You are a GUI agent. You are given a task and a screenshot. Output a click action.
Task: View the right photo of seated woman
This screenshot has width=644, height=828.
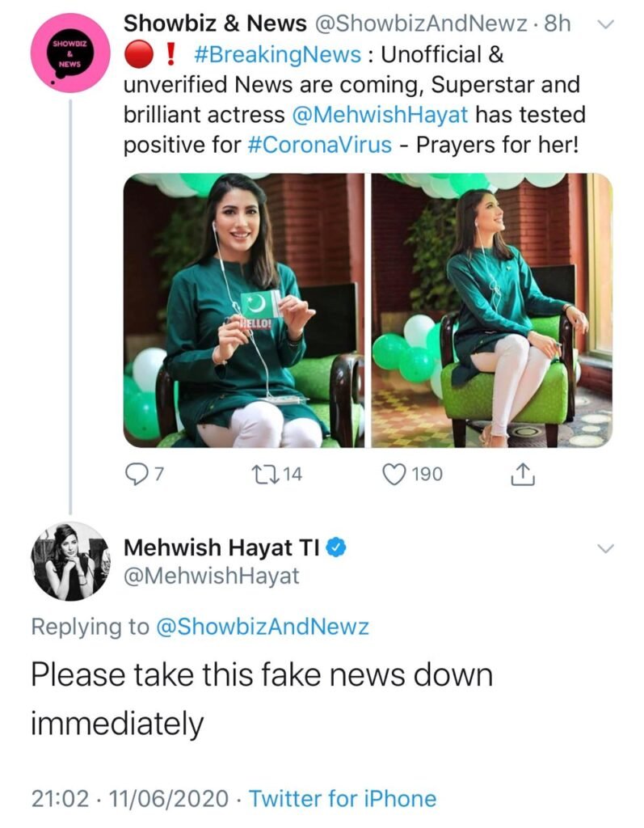[x=491, y=311]
